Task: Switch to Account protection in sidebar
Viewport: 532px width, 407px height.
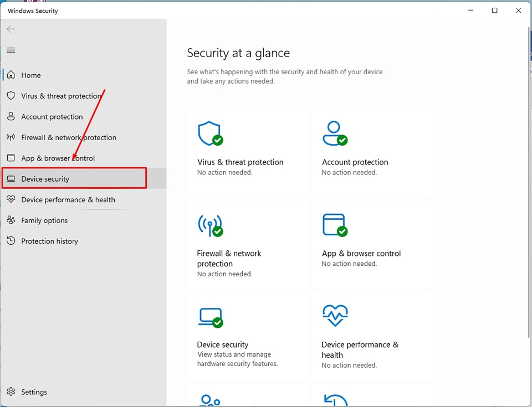Action: click(x=52, y=116)
